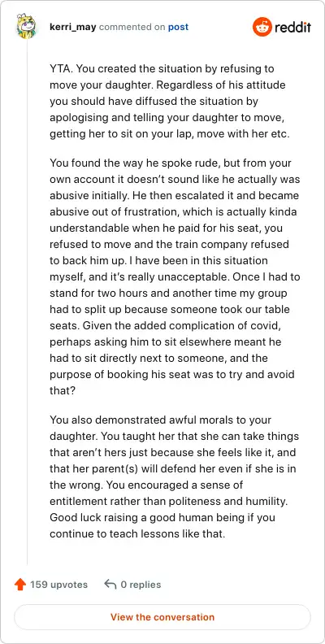Open the kerri_may username profile link

tap(73, 27)
